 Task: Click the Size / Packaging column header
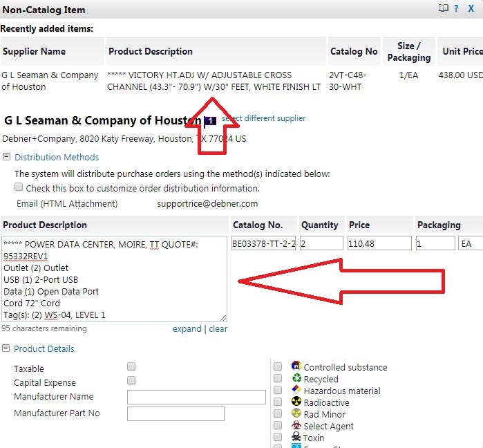coord(409,51)
